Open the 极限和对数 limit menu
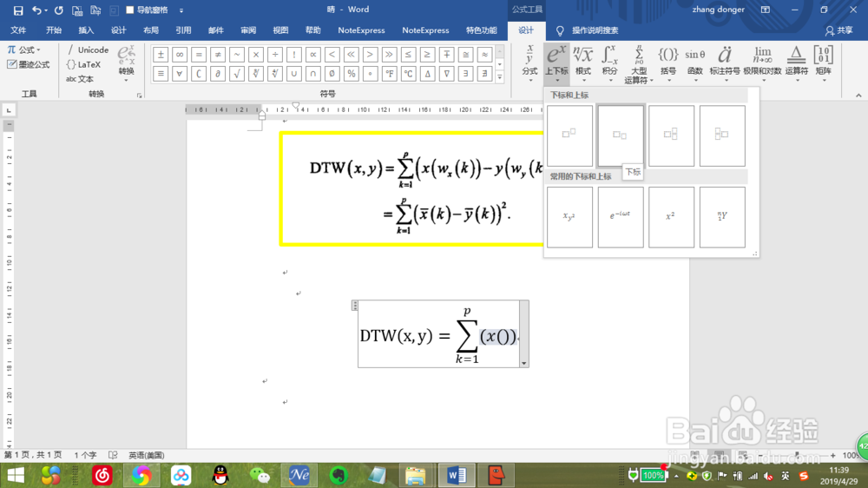Screen dimensions: 868x488 point(762,63)
